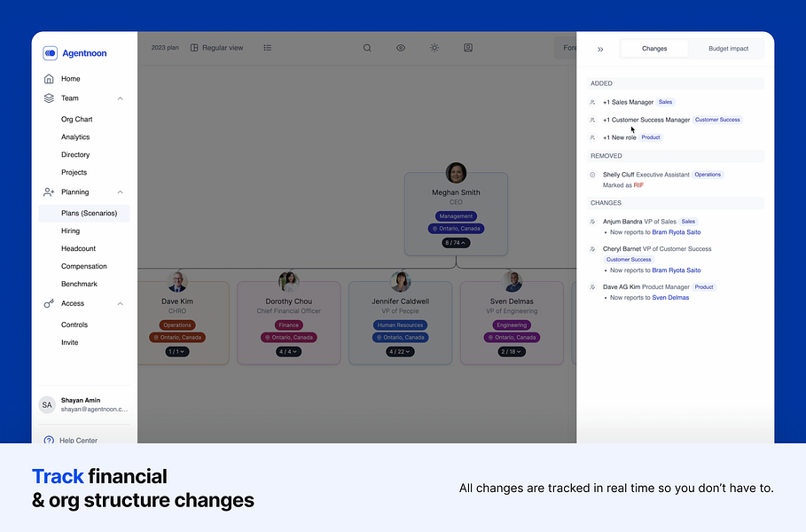Click Meghan Smith's Management tag
806x532 pixels.
click(x=456, y=216)
